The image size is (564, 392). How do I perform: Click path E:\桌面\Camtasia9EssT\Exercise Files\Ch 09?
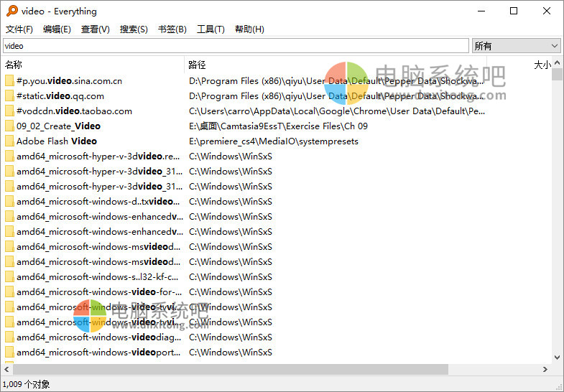(278, 126)
